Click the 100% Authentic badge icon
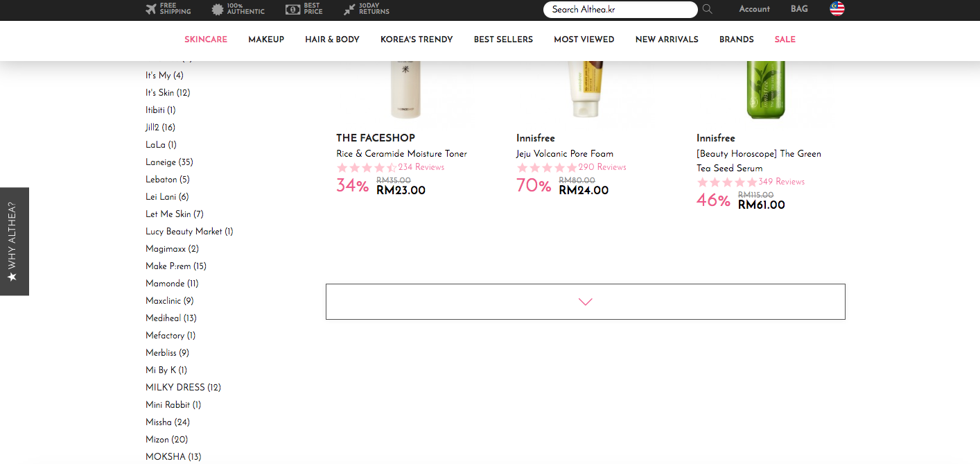Screen dimensions: 980x464 point(218,9)
